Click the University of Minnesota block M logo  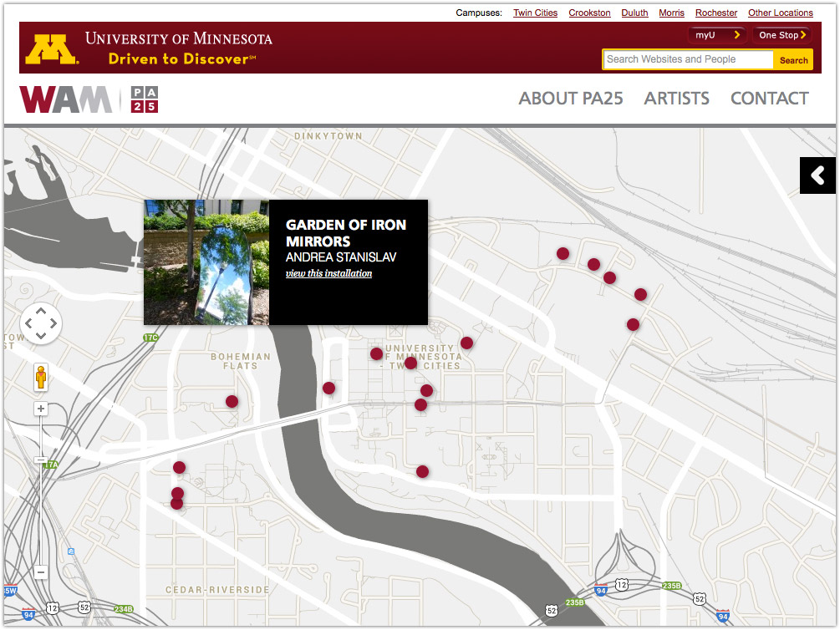point(52,49)
